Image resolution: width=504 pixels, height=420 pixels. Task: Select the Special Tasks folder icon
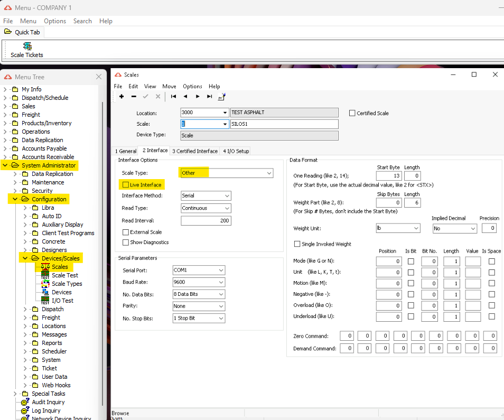click(x=25, y=394)
